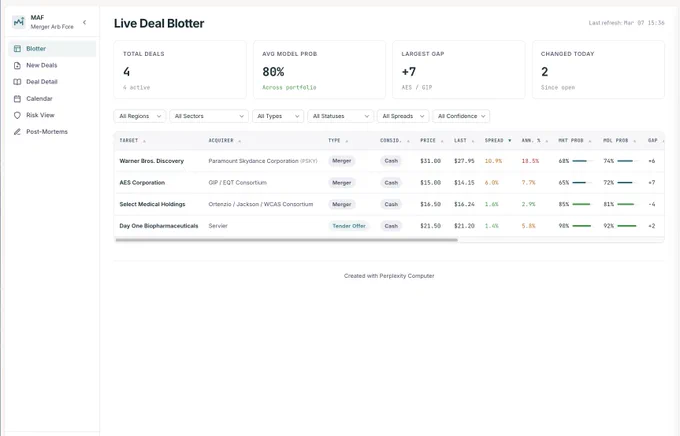Click the Post-Mortems pencil icon
Screen dimensions: 680x436
click(17, 132)
